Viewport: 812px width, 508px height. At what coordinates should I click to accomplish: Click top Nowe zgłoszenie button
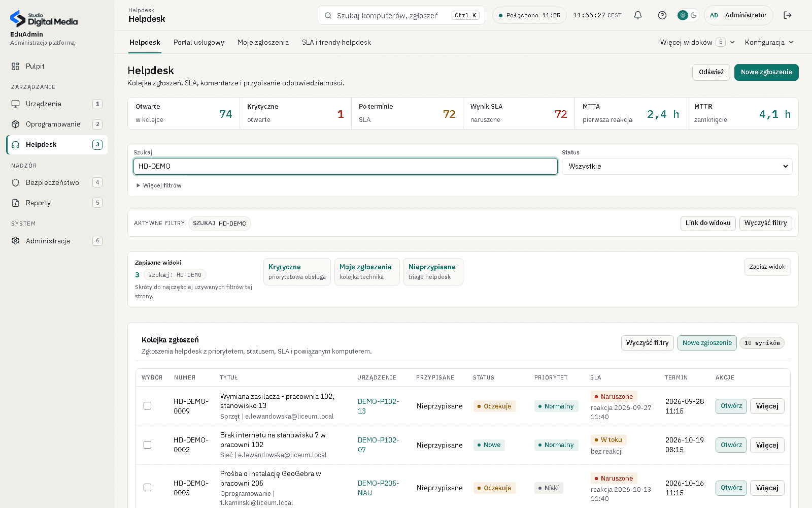click(x=766, y=72)
